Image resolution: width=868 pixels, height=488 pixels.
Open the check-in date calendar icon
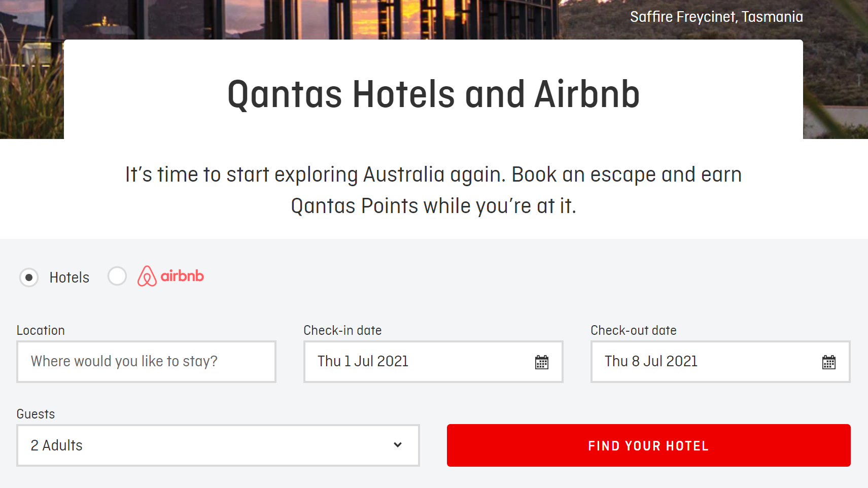[542, 362]
